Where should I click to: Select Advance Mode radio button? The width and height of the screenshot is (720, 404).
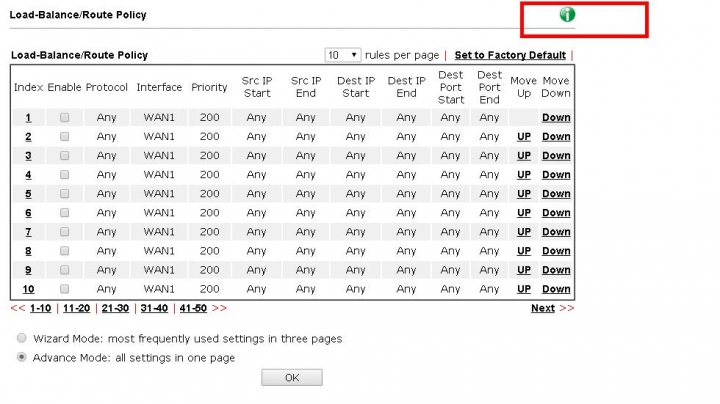22,357
